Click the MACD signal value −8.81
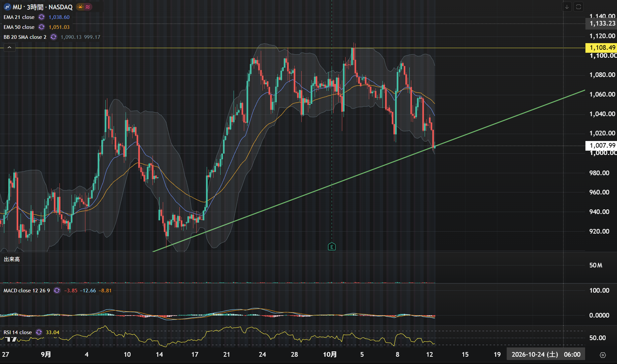This screenshot has width=617, height=364. click(x=105, y=291)
